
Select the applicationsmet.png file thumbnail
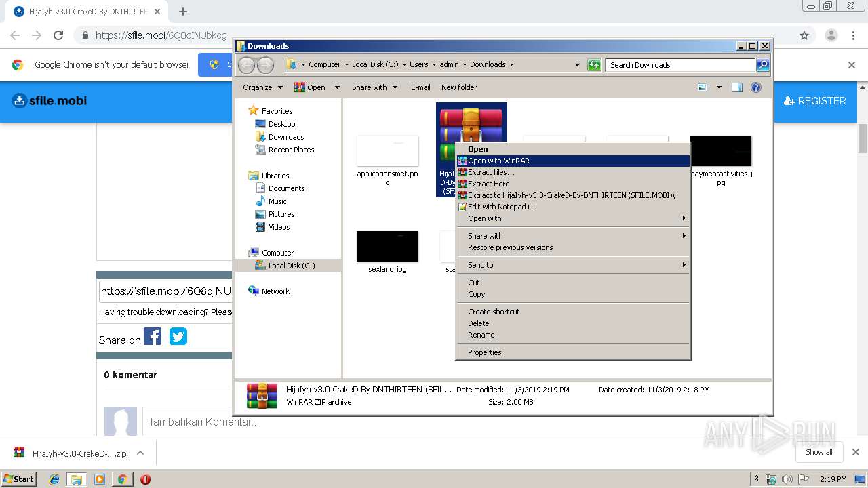[x=387, y=151]
